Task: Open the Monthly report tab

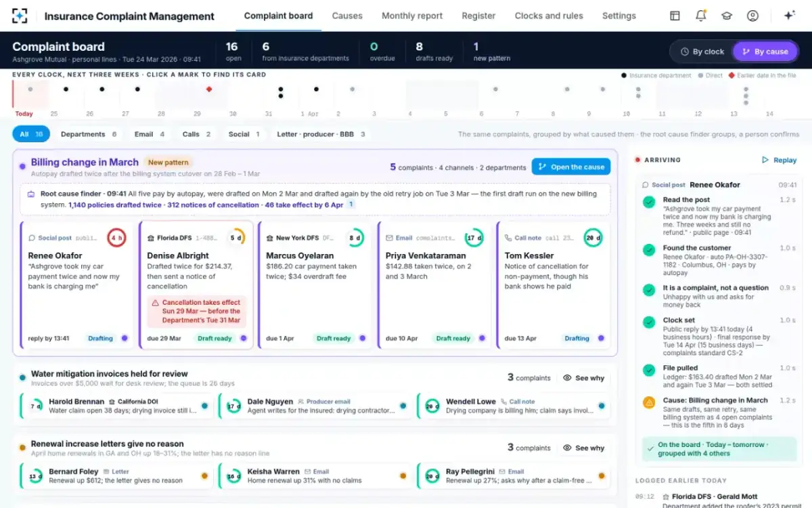Action: (x=412, y=16)
